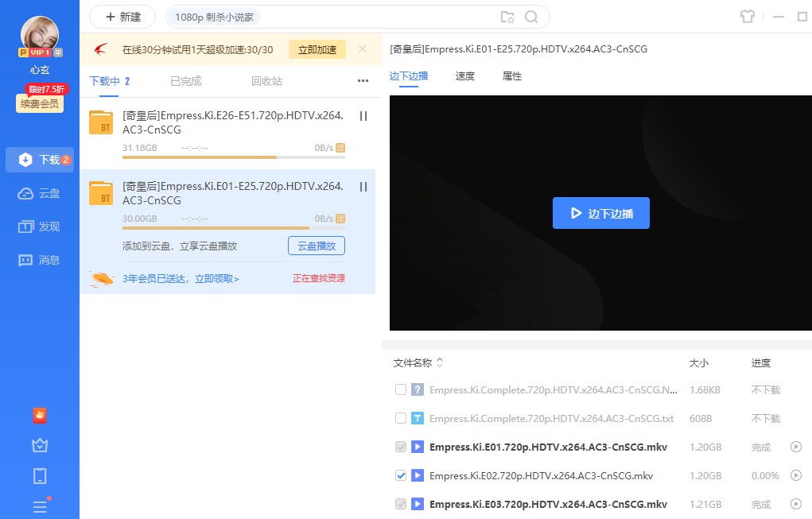
Task: Uncheck Empress.Ki.E02 download checkbox
Action: (401, 475)
